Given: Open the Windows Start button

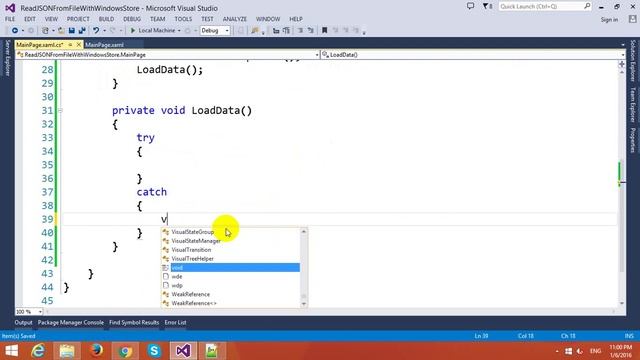Looking at the screenshot, I should (11, 351).
